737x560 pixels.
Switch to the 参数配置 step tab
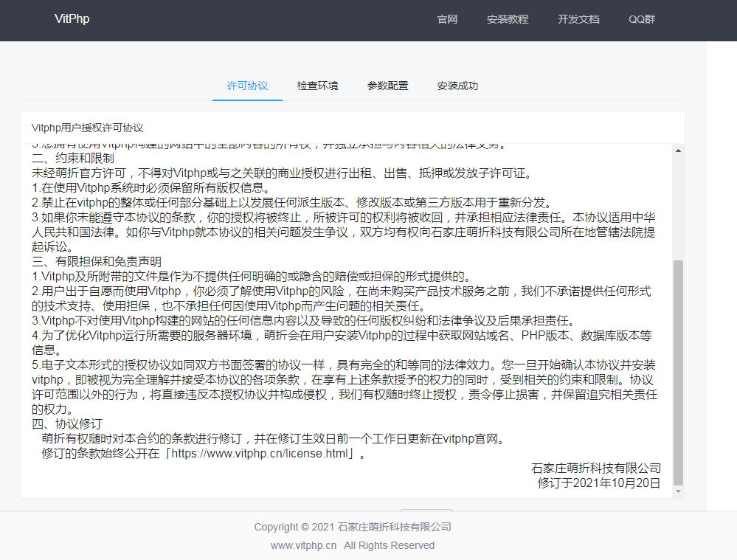[387, 86]
